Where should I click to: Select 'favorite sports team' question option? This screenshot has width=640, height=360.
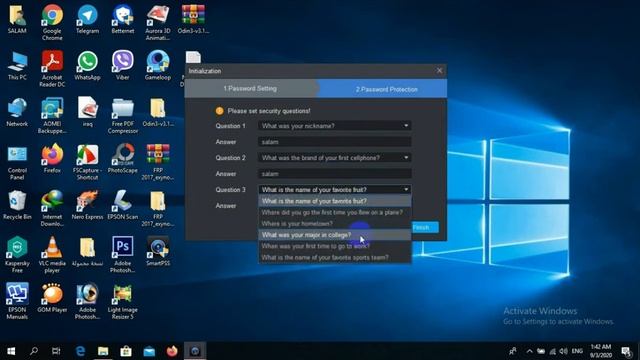[335, 258]
